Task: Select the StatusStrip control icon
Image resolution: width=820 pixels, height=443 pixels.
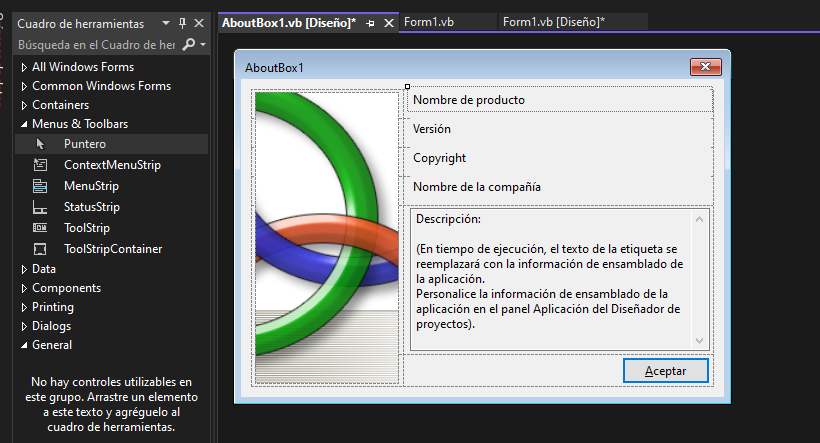Action: 40,207
